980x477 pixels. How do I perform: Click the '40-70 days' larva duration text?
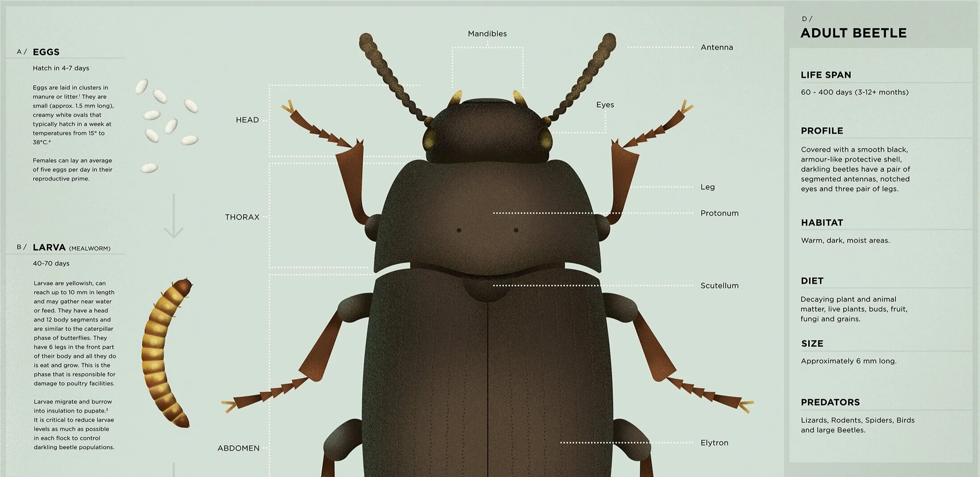click(51, 263)
